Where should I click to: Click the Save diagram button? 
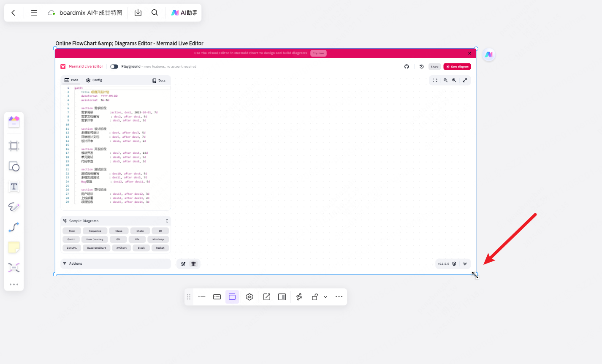[457, 67]
